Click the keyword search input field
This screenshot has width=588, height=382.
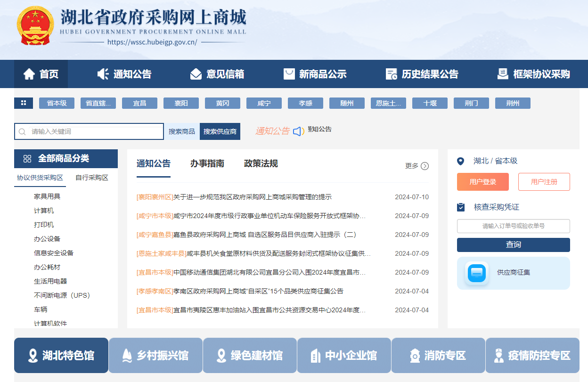tap(90, 131)
